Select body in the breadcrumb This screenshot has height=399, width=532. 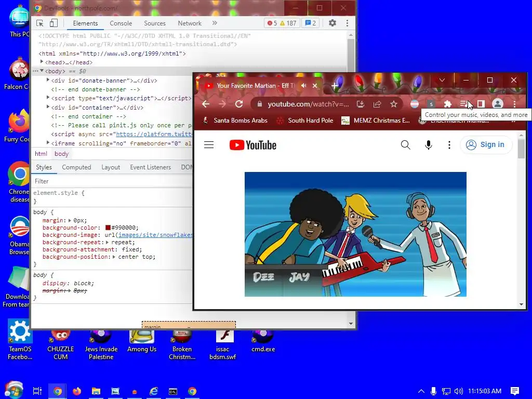pos(61,154)
